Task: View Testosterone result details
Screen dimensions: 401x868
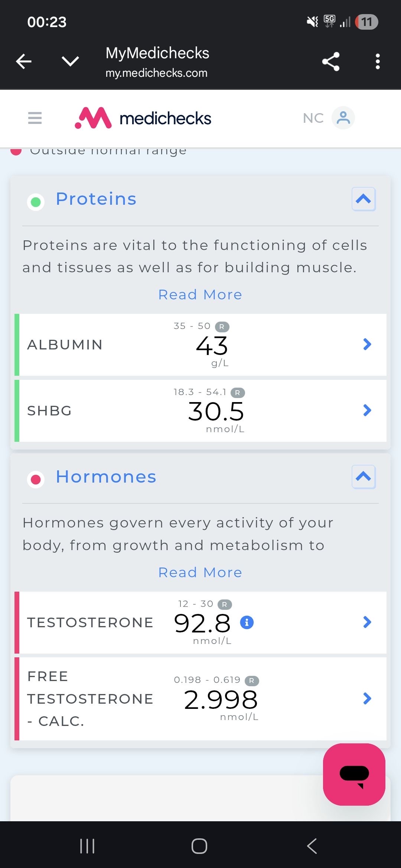Action: tap(367, 622)
